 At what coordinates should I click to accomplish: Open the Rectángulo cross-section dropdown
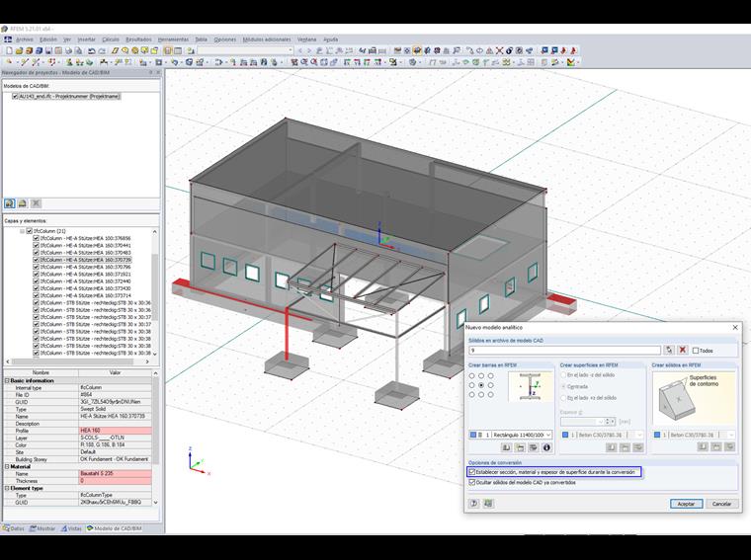(549, 435)
